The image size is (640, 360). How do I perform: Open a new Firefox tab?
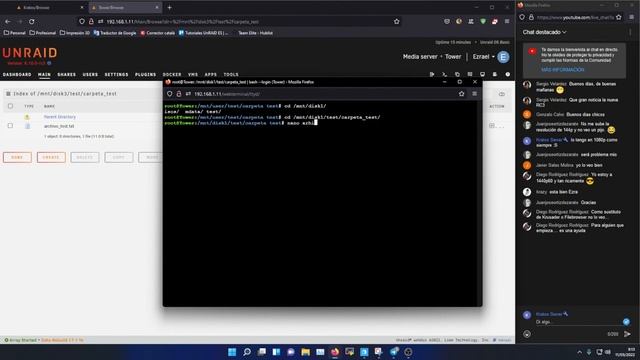169,7
